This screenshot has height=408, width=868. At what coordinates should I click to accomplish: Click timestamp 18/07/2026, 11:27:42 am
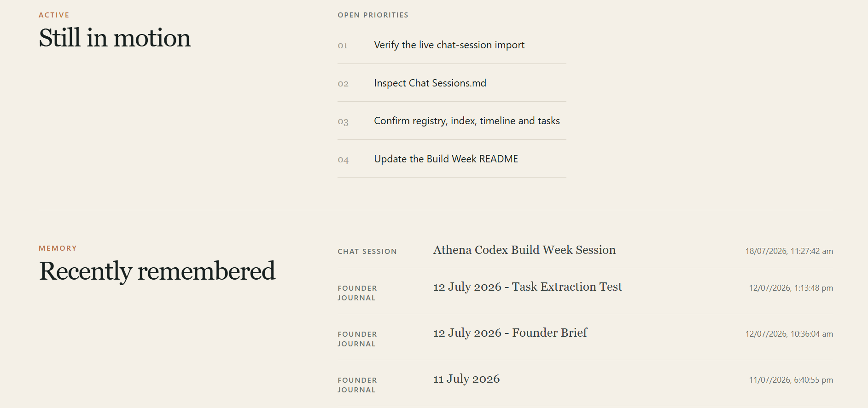789,251
